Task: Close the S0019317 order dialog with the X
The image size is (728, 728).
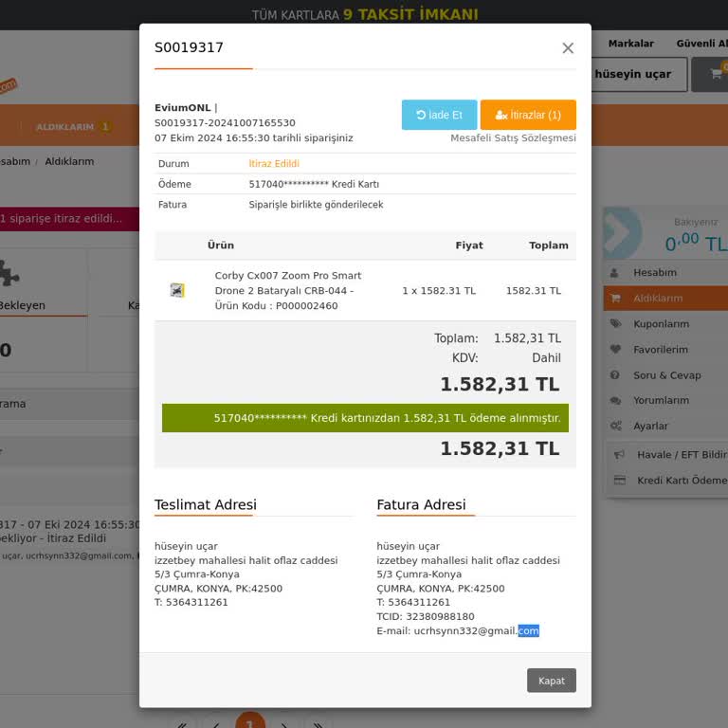Action: click(x=568, y=47)
